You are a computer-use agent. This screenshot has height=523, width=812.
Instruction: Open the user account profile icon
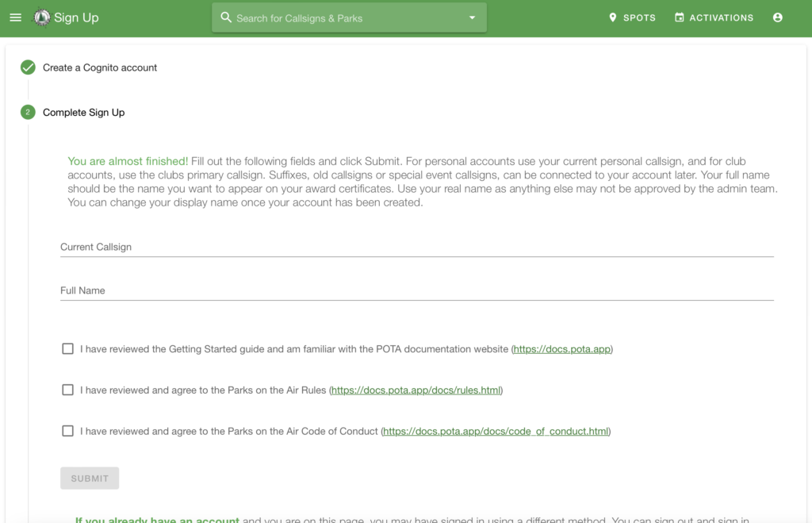point(777,17)
